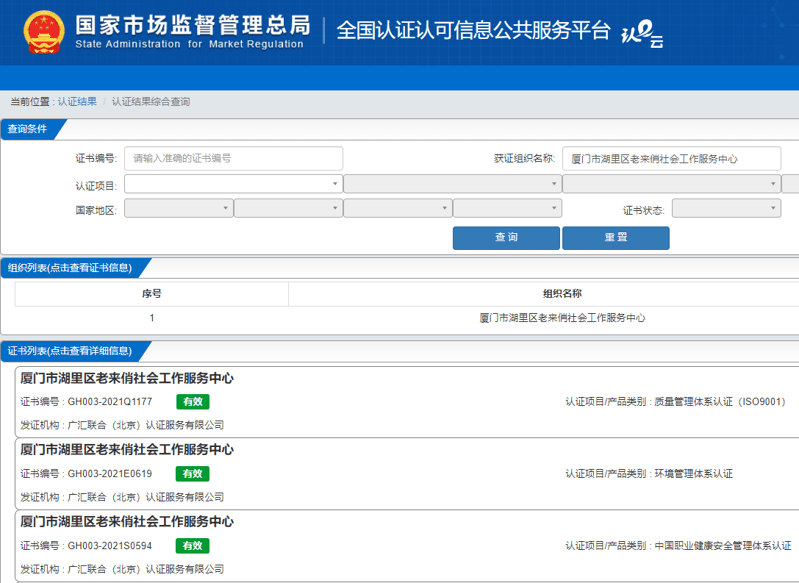799x583 pixels.
Task: Click the 查询 search button
Action: click(x=506, y=238)
